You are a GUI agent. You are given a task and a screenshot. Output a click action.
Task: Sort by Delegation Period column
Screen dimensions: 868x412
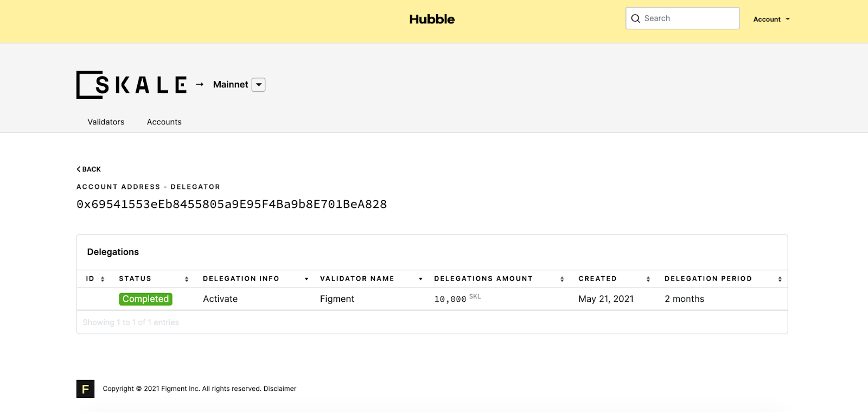point(723,279)
